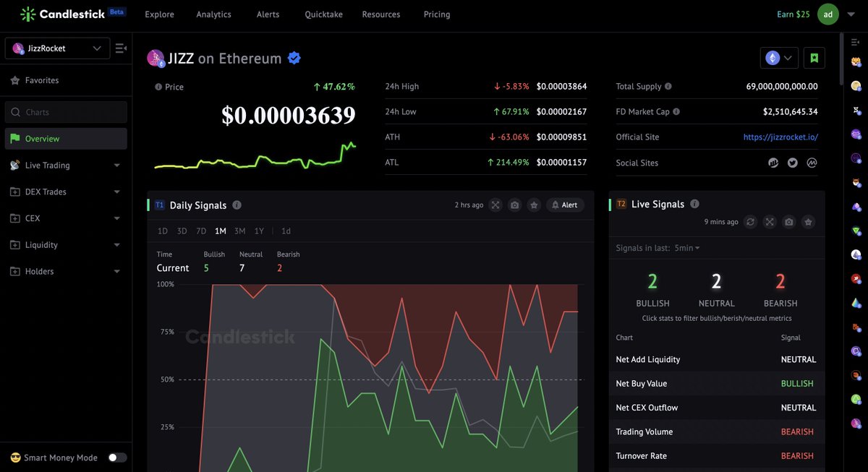868x472 pixels.
Task: Take a snapshot of the Live Signals panel
Action: [x=789, y=222]
